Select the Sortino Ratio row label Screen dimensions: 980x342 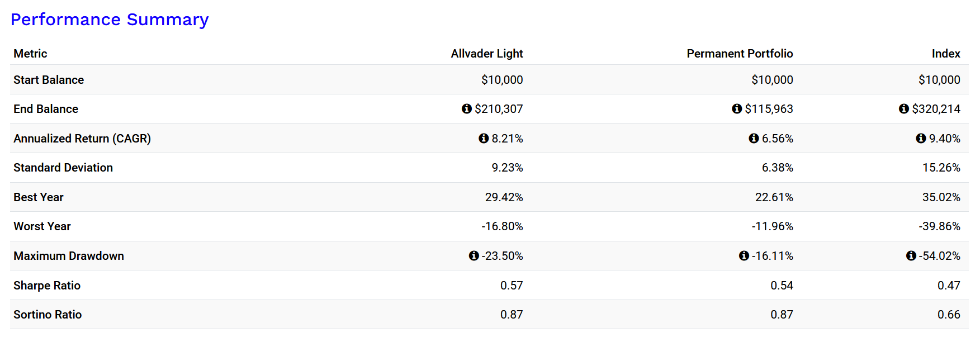click(x=48, y=315)
